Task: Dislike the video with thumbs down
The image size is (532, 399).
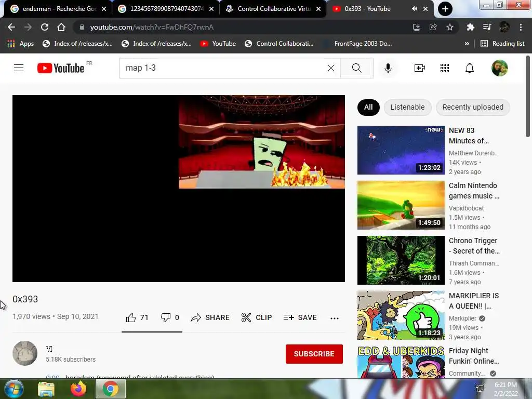Action: pyautogui.click(x=170, y=317)
